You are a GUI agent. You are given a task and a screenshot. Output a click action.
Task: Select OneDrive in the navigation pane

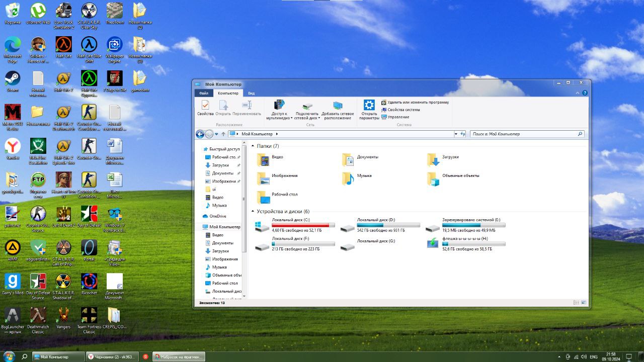pyautogui.click(x=215, y=216)
